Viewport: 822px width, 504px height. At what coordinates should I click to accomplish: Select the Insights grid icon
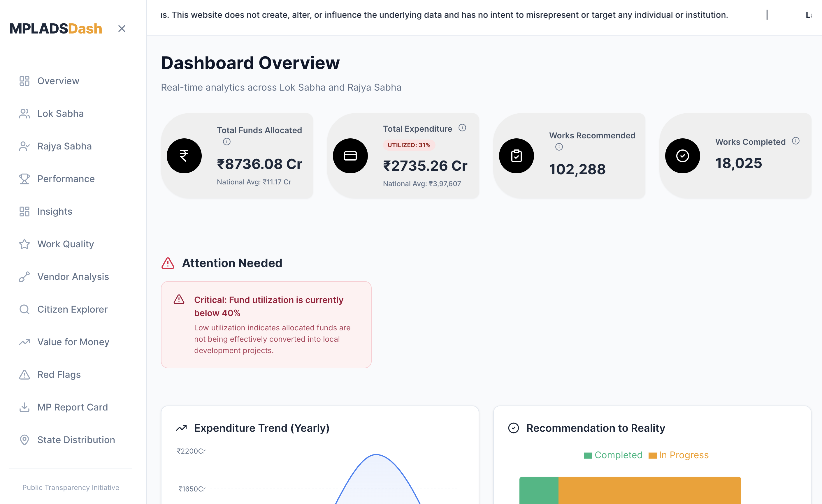tap(24, 211)
